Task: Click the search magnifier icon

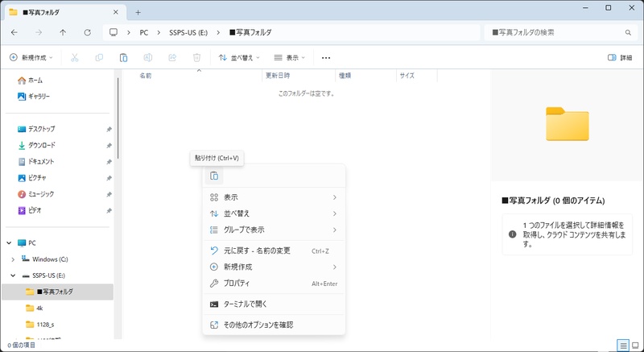Action: pos(628,32)
